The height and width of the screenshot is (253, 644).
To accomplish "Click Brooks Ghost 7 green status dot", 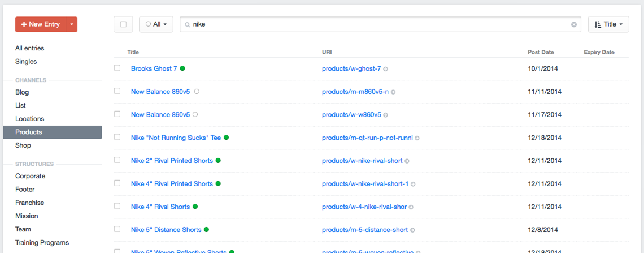I will click(x=182, y=68).
